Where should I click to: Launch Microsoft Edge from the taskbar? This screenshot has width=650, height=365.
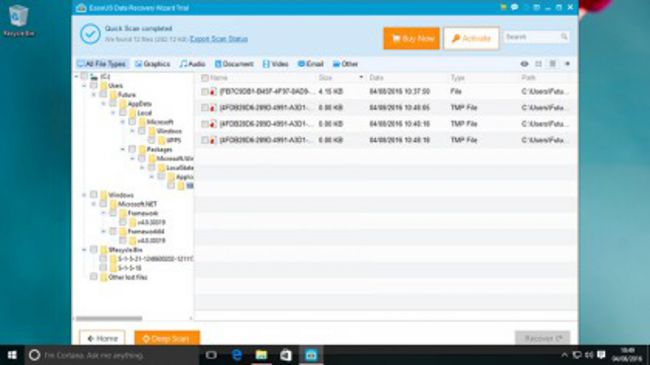237,355
